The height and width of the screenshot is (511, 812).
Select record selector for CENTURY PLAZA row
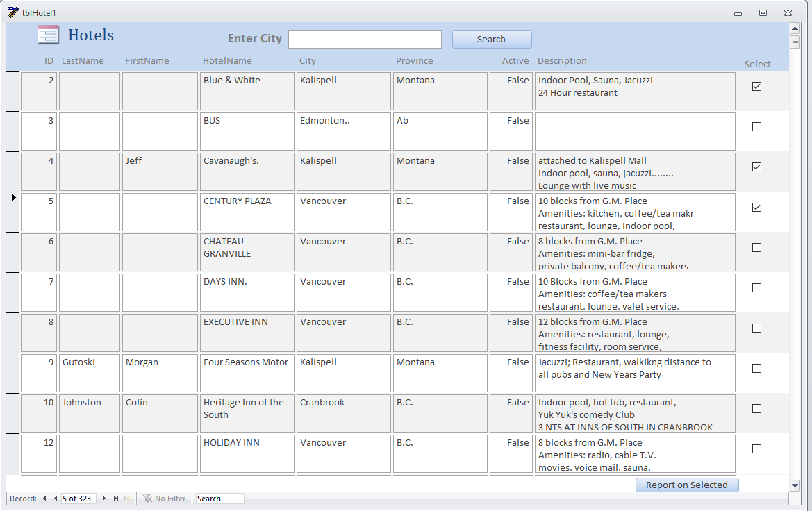pos(13,212)
